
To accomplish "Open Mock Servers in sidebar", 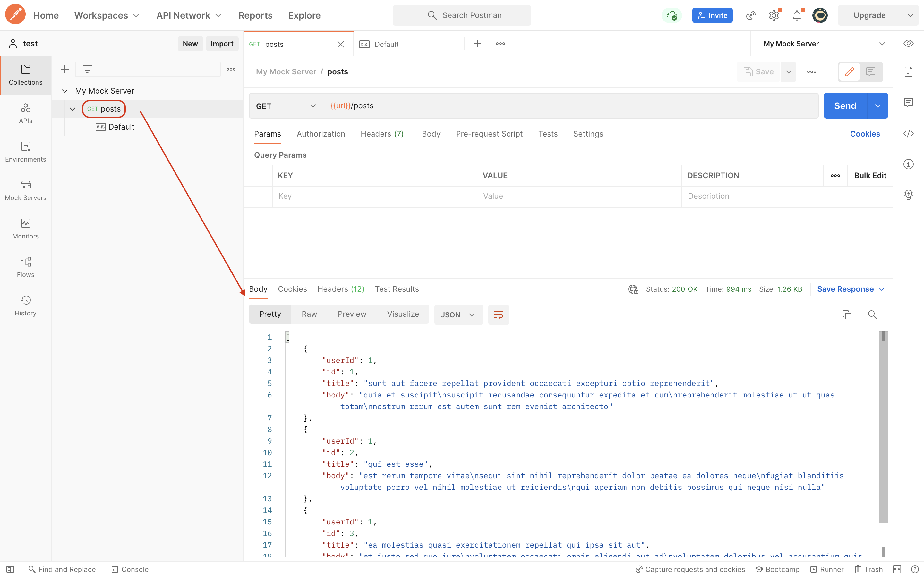I will click(x=26, y=190).
